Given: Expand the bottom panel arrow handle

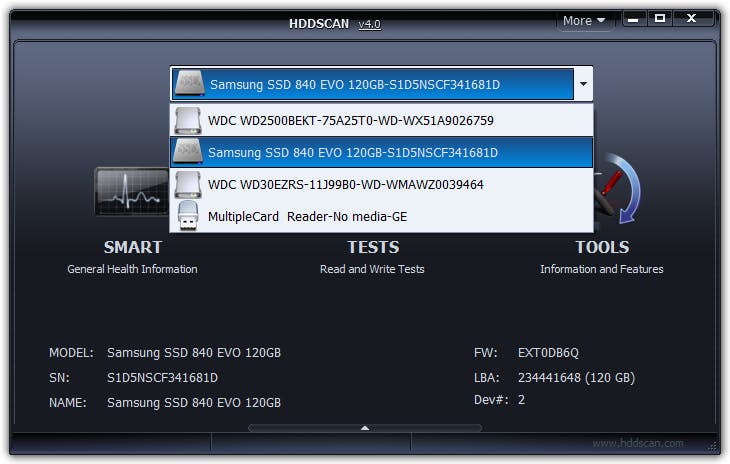Looking at the screenshot, I should [365, 428].
